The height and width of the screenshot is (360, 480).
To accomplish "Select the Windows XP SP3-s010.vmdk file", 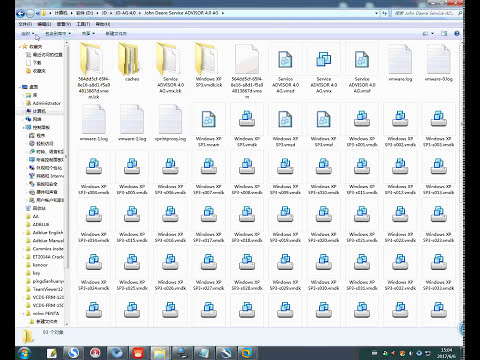I will [x=323, y=173].
